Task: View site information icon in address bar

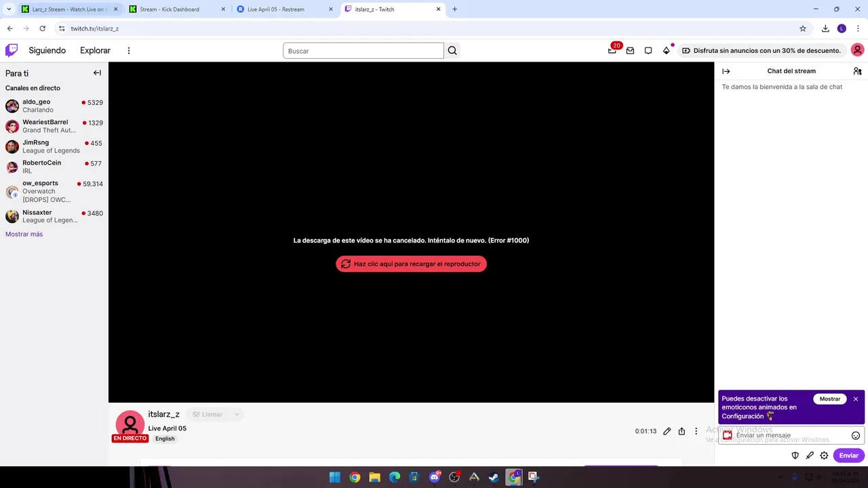Action: [62, 28]
